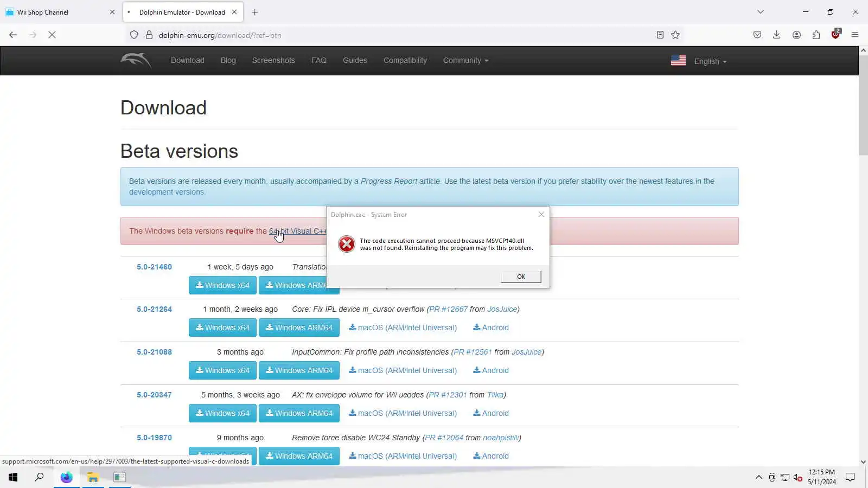868x488 pixels.
Task: Close the System Error dialog with X
Action: 541,214
